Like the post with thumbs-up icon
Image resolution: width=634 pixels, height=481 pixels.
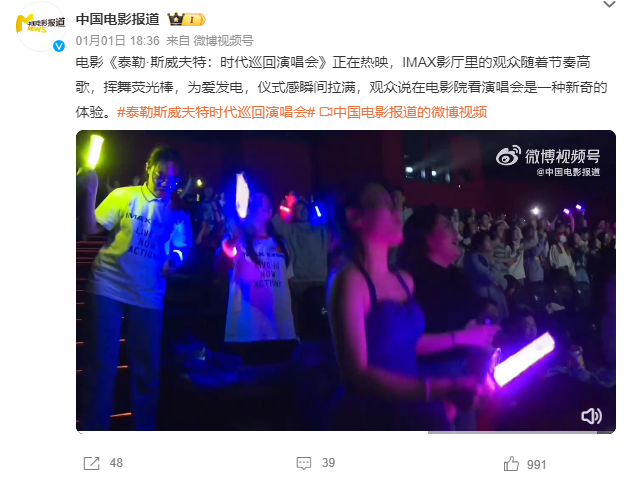(x=511, y=464)
